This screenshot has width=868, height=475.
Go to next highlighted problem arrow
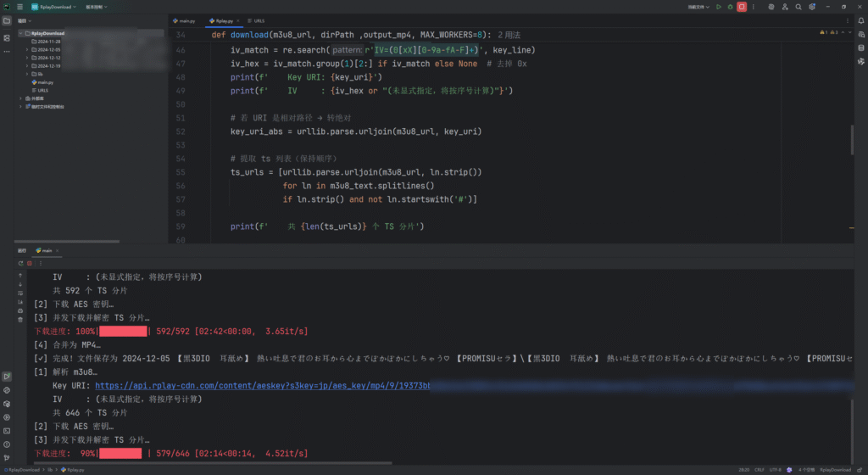850,33
